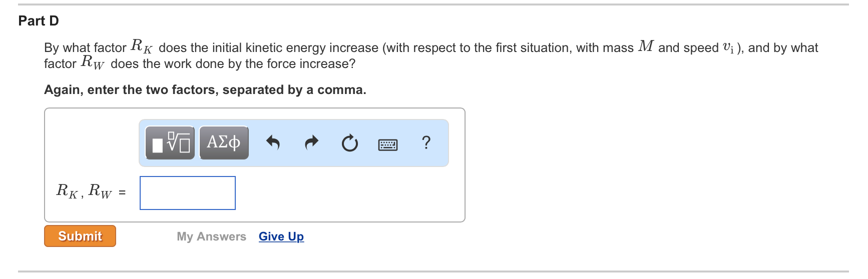Click the phrase 'does the work done by the force increase?'
This screenshot has height=279, width=868.
(233, 64)
